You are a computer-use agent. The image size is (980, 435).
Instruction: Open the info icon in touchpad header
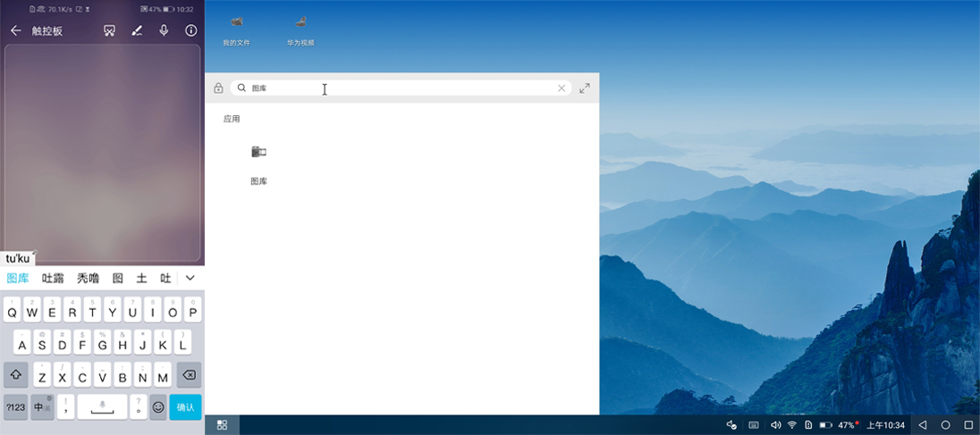coord(191,30)
